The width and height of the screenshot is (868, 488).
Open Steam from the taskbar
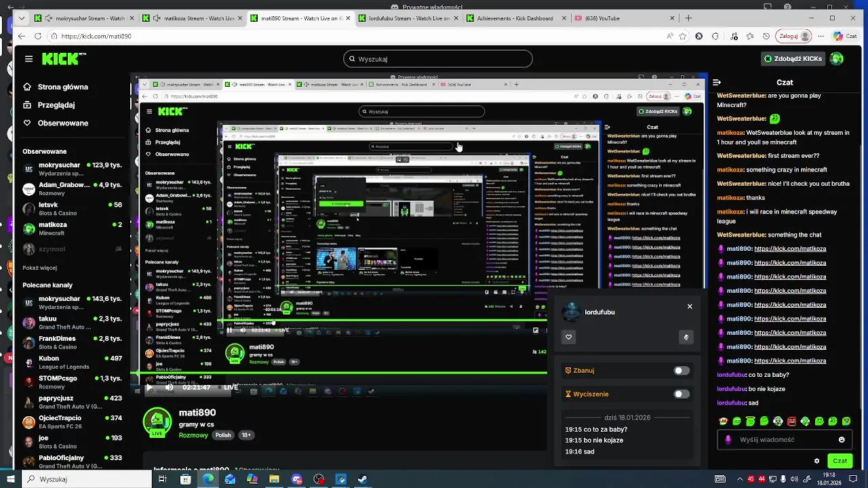click(363, 479)
